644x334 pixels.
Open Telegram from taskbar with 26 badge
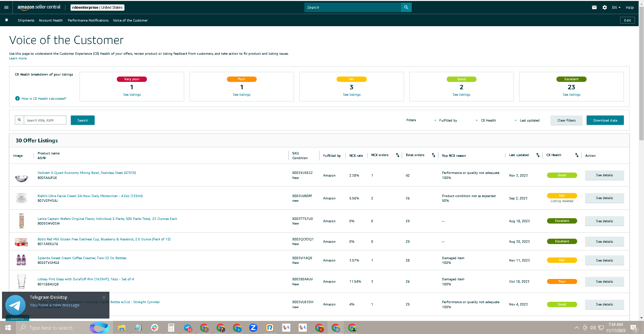pyautogui.click(x=188, y=328)
